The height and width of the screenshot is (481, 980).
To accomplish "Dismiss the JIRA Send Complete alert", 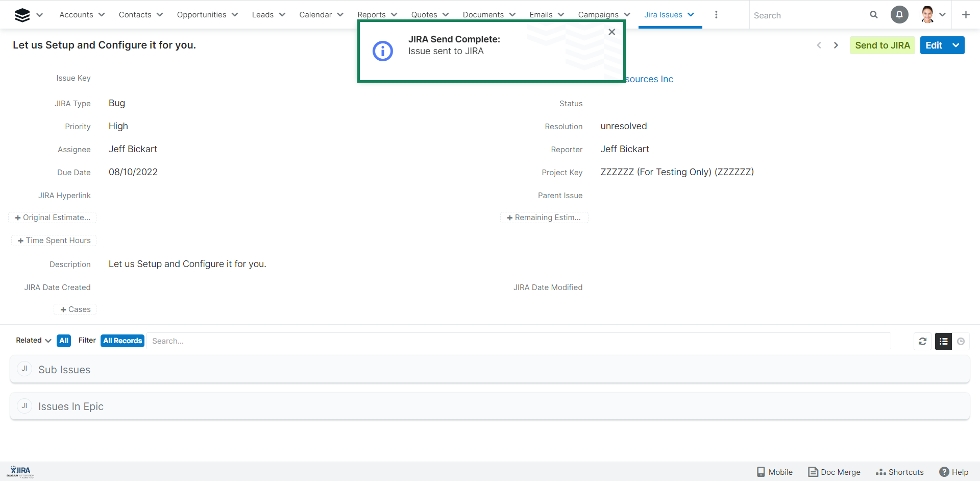I will click(x=611, y=32).
